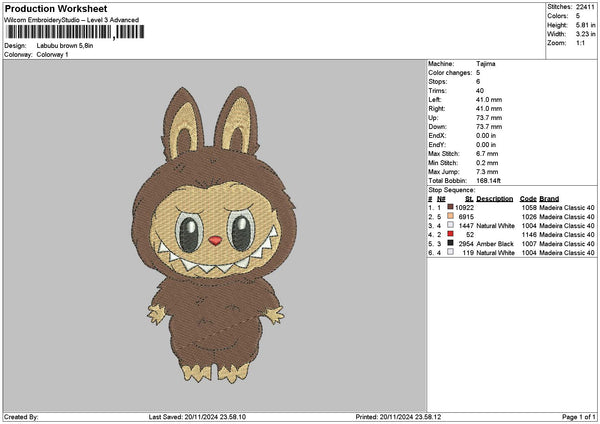This screenshot has height=424, width=600.
Task: Click the 'Stops:' label
Action: pyautogui.click(x=437, y=82)
